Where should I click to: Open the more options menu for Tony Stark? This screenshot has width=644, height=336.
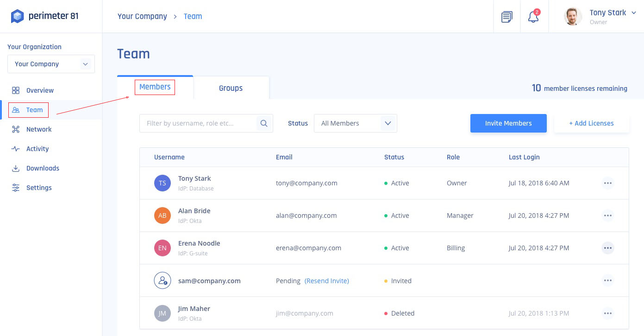608,183
